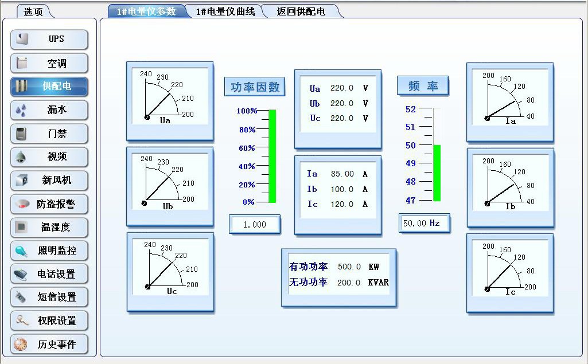Click the 频率 frequency bar gauge

coord(437,154)
